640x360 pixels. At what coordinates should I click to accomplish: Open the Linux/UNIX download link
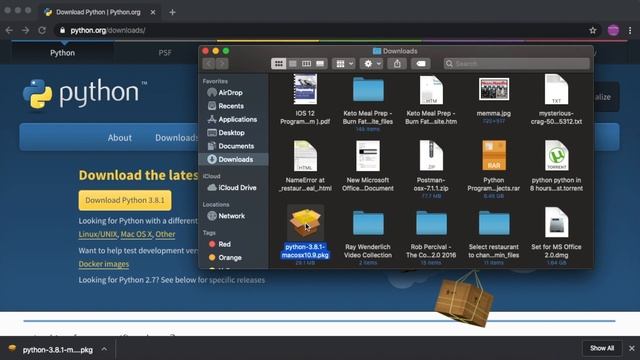point(98,235)
